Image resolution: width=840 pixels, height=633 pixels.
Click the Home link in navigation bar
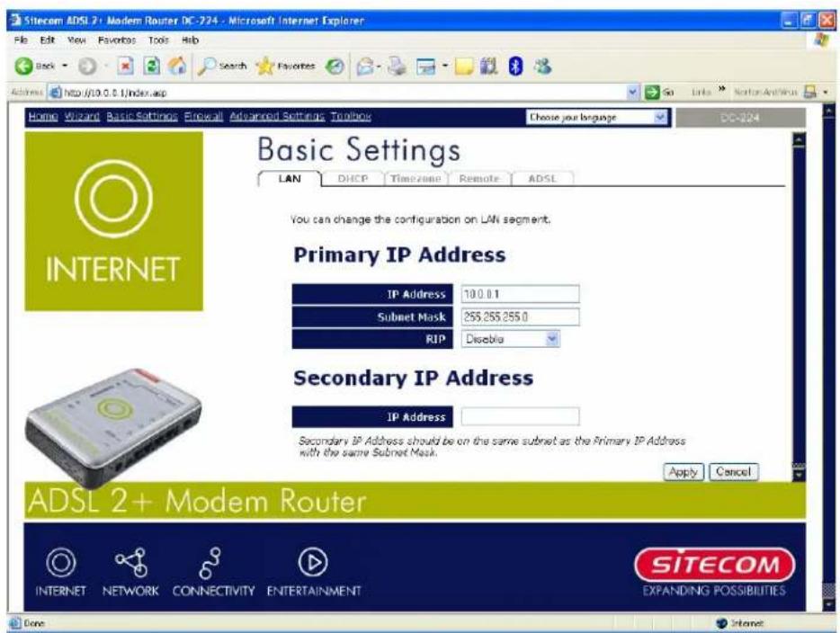pos(43,116)
